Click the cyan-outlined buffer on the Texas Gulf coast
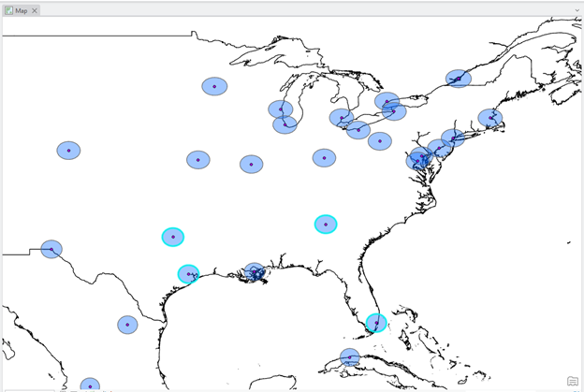 click(188, 274)
